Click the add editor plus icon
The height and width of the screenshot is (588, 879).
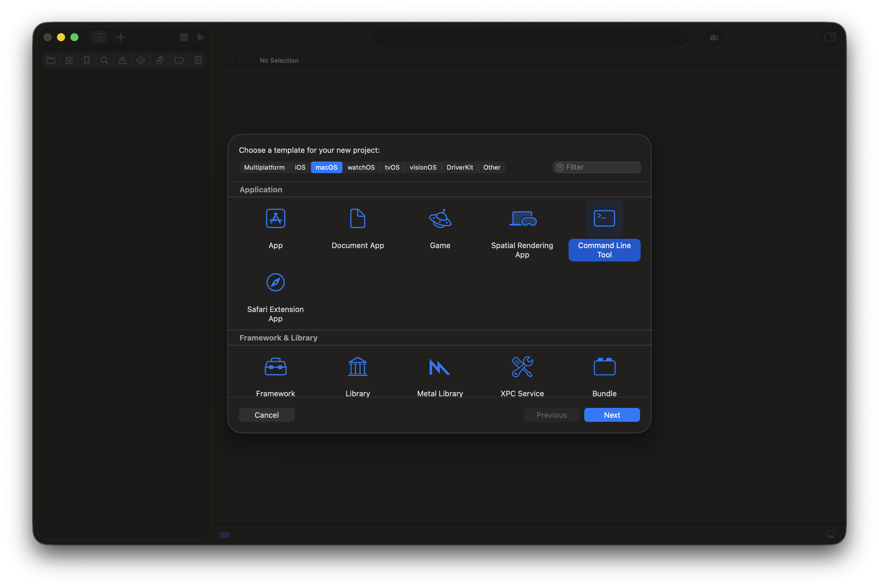pyautogui.click(x=833, y=60)
